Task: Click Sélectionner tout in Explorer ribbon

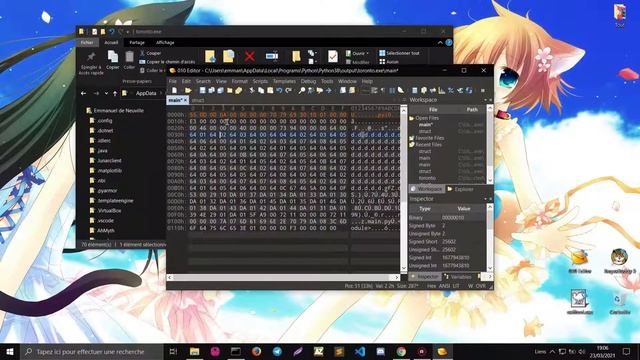Action: click(x=399, y=53)
